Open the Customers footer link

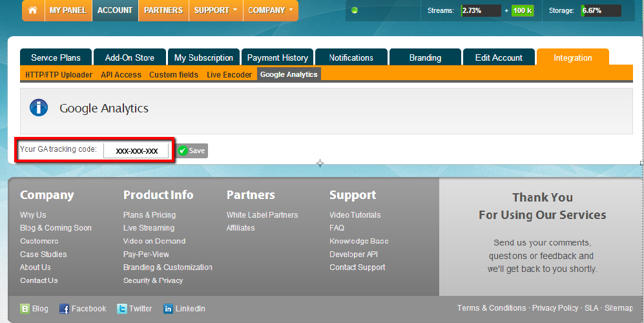39,241
